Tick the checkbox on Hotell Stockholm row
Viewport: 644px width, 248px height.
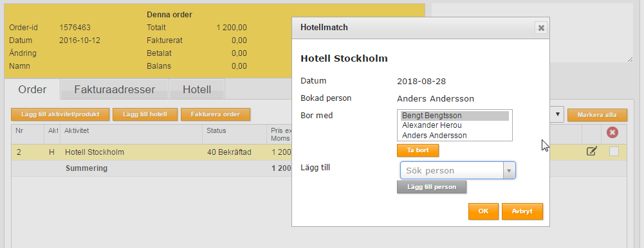[614, 152]
